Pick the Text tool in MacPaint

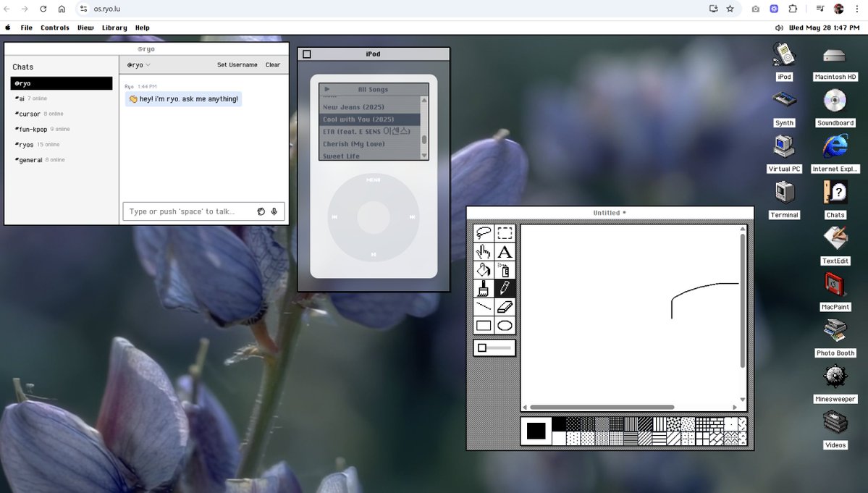(505, 252)
